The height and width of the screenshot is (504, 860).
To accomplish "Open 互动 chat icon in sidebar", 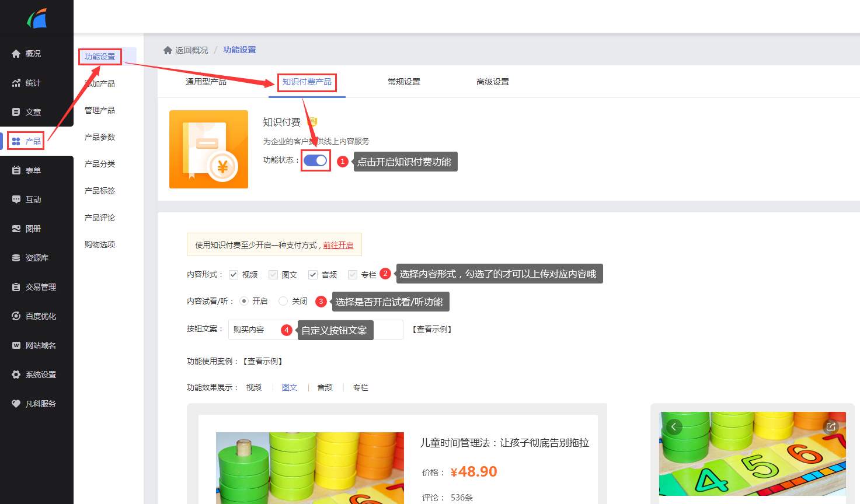I will coord(16,199).
